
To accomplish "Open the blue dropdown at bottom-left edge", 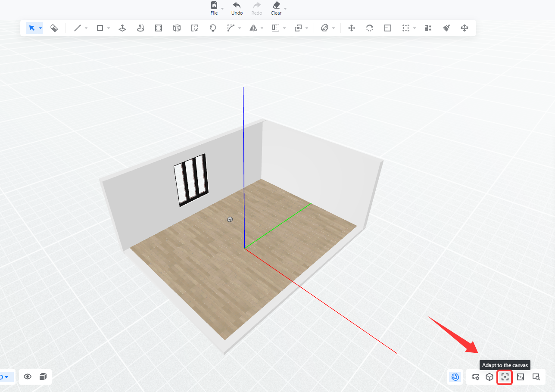I will point(6,377).
